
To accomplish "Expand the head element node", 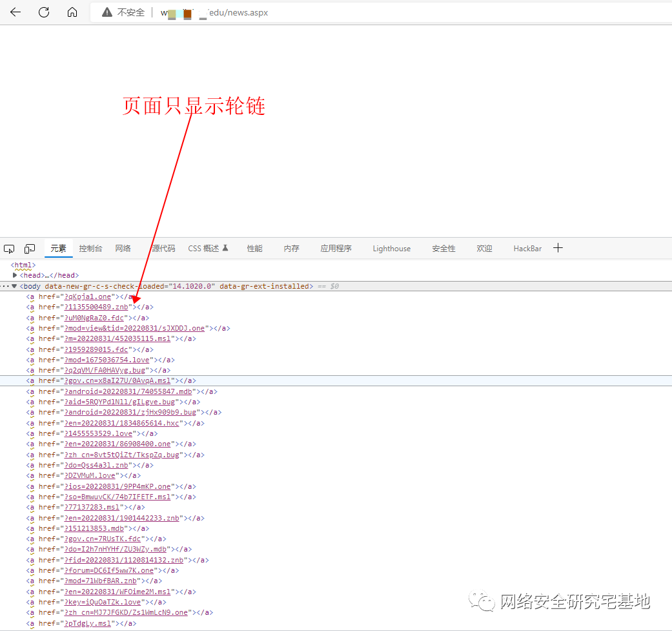I will (15, 275).
